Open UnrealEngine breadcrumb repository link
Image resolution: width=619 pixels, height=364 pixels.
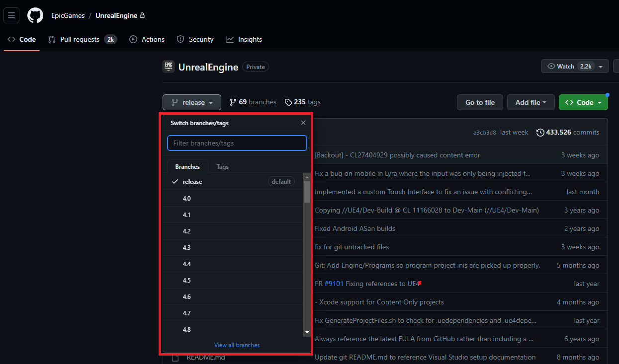[x=116, y=15]
